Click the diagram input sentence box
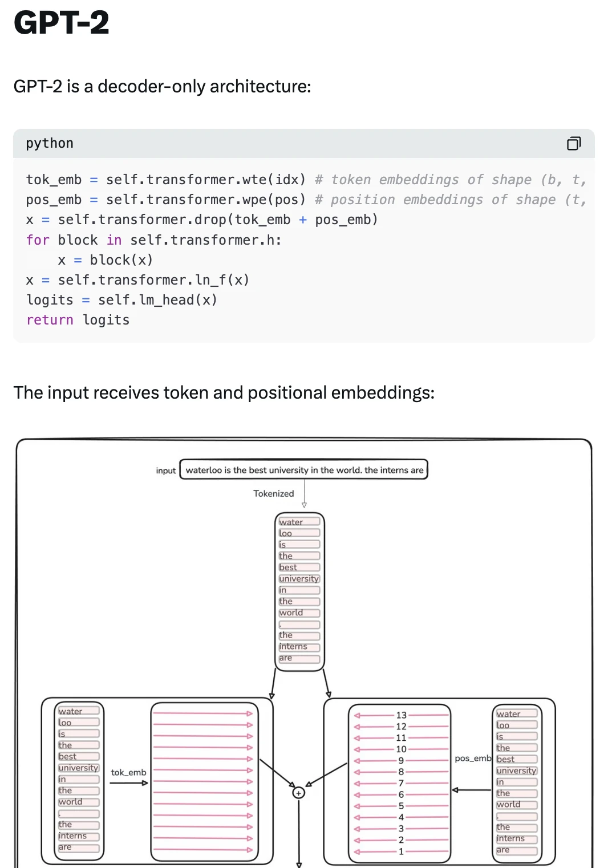 304,470
